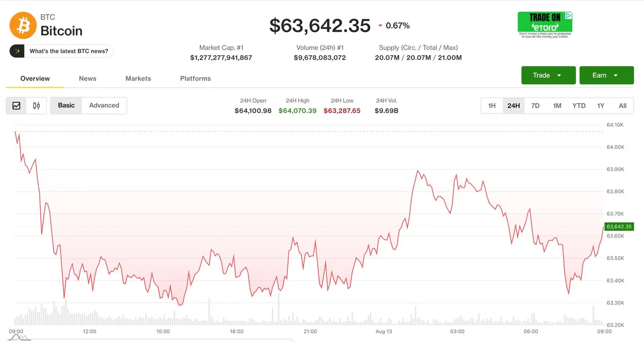The width and height of the screenshot is (644, 342).
Task: Click the red price-down triangle indicator
Action: (380, 26)
